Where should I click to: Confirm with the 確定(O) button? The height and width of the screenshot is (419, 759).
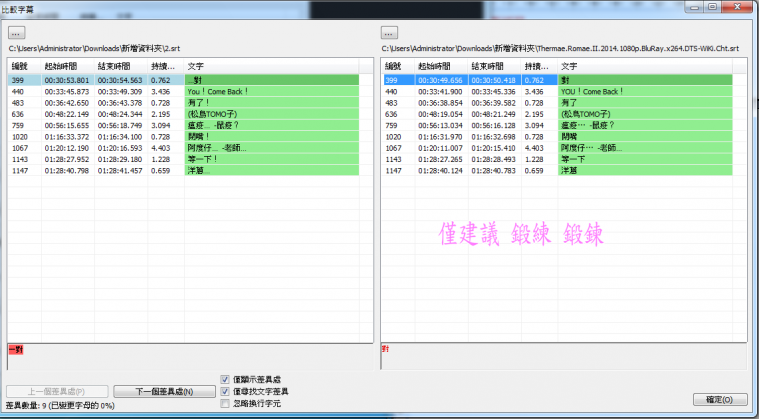720,399
